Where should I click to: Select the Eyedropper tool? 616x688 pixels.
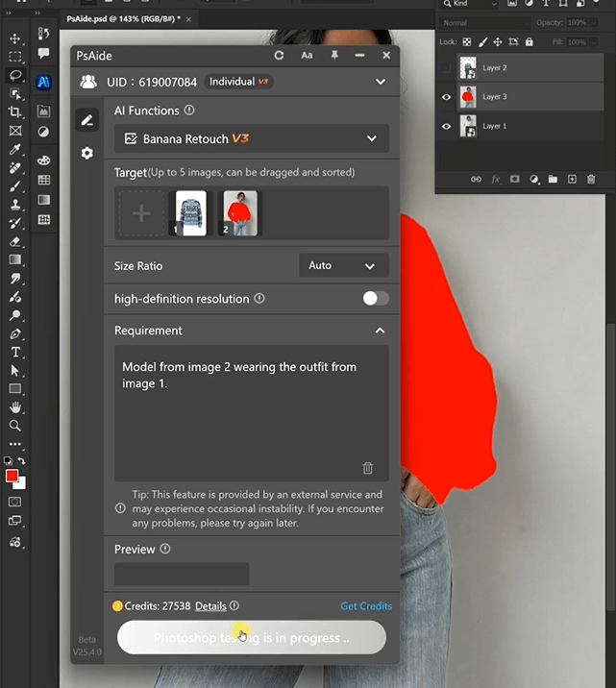click(15, 150)
